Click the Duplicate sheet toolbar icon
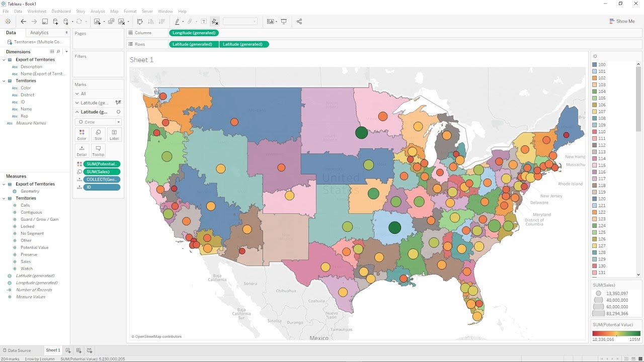 tap(111, 22)
